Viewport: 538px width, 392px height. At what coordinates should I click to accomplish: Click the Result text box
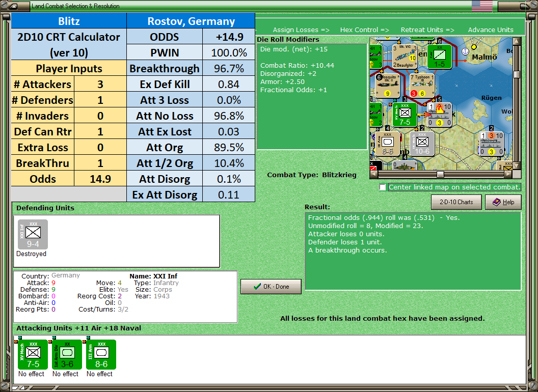click(x=413, y=251)
